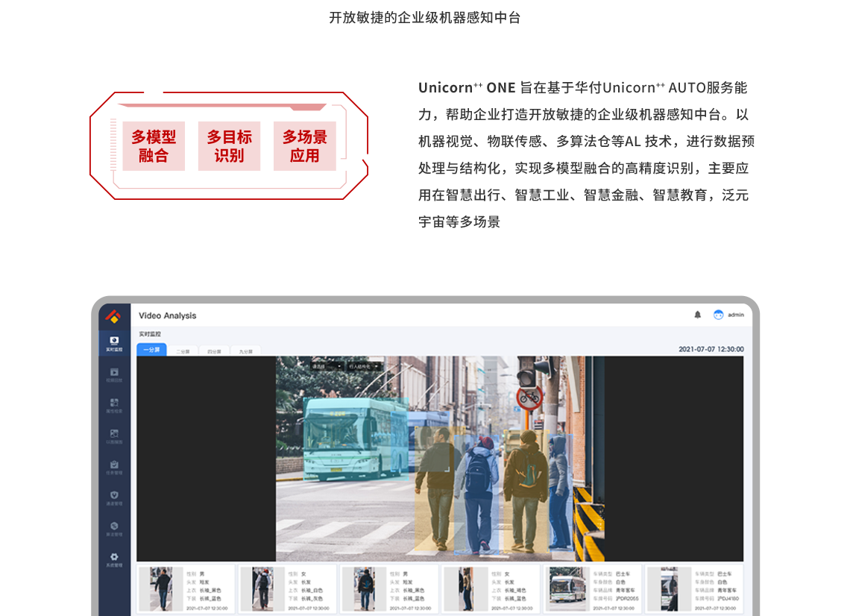Click the shield icon in the sidebar
The image size is (850, 616).
[x=113, y=497]
